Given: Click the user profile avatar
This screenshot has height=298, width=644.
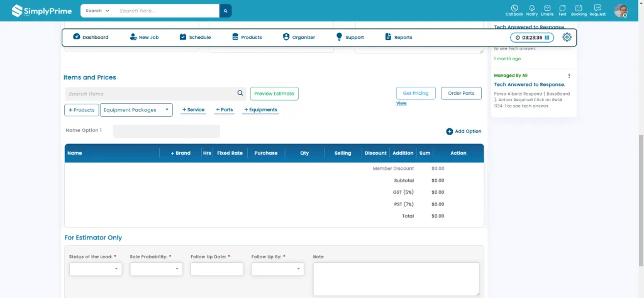Looking at the screenshot, I should pos(621,11).
